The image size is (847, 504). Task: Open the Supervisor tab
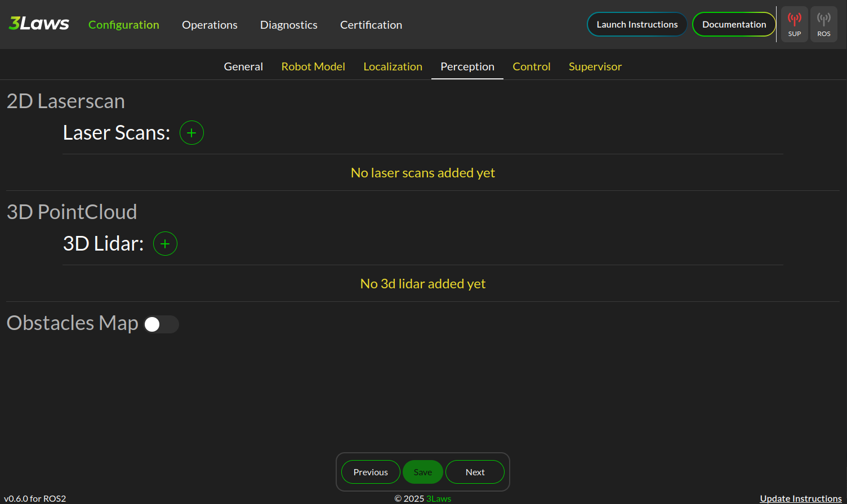click(x=595, y=66)
